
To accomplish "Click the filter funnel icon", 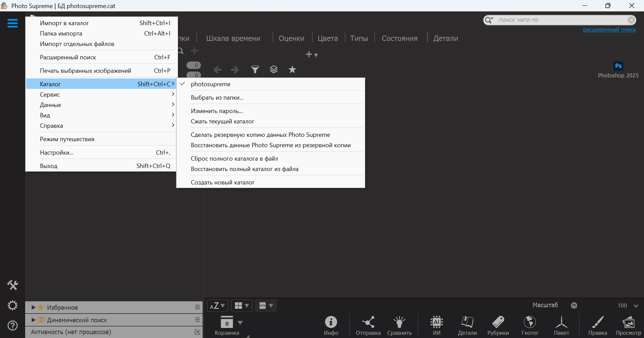I will tap(255, 69).
